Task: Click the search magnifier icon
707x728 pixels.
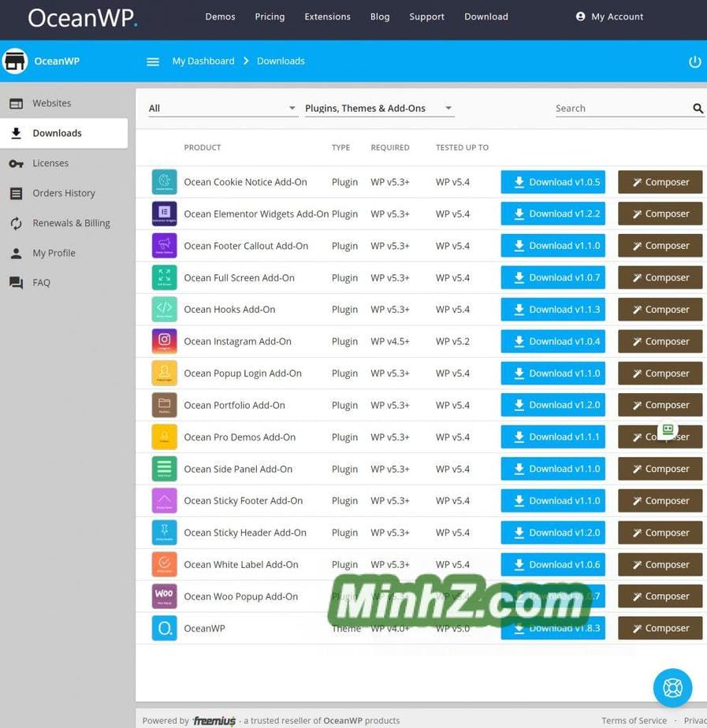Action: pos(697,108)
